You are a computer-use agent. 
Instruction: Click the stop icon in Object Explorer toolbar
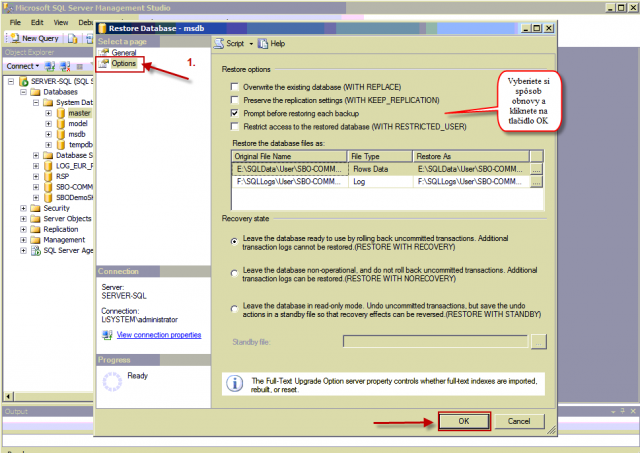(80, 67)
